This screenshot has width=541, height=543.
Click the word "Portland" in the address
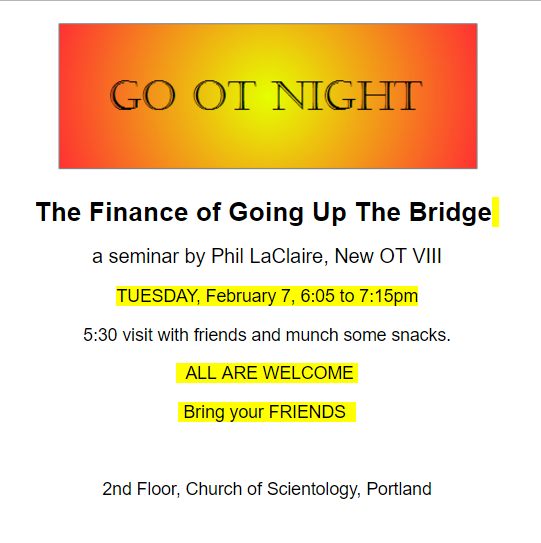[x=399, y=489]
